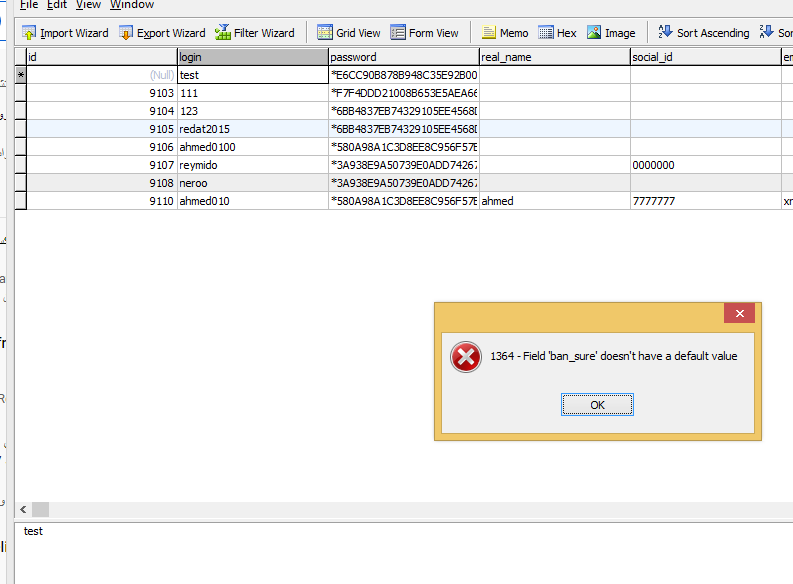Click the error message text in dialog
The height and width of the screenshot is (584, 793).
[x=613, y=356]
